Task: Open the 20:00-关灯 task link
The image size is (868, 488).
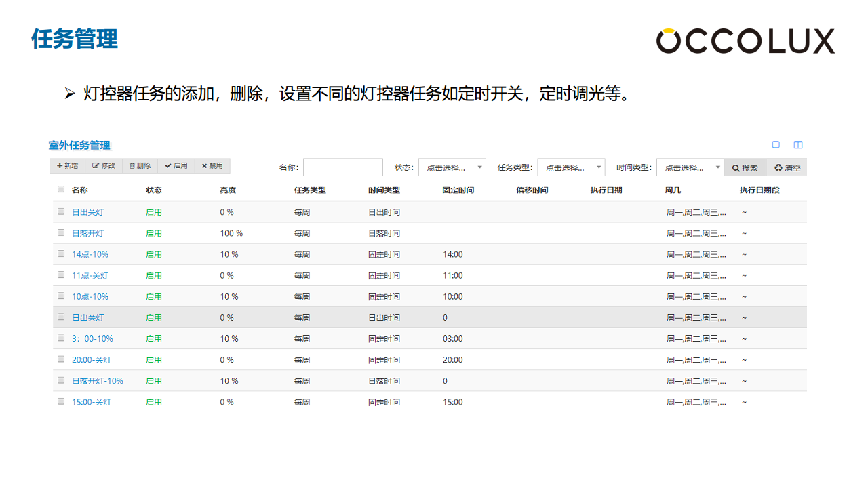Action: (92, 359)
